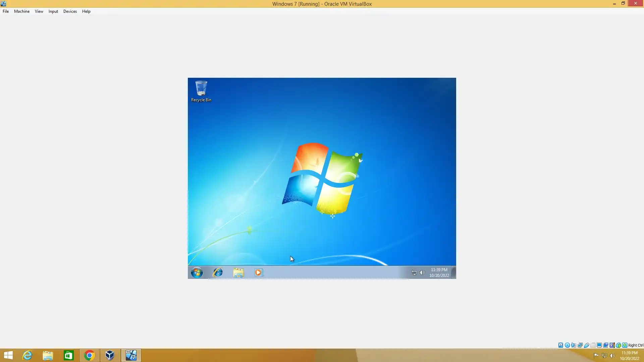
Task: Open the Devices menu
Action: tap(70, 11)
